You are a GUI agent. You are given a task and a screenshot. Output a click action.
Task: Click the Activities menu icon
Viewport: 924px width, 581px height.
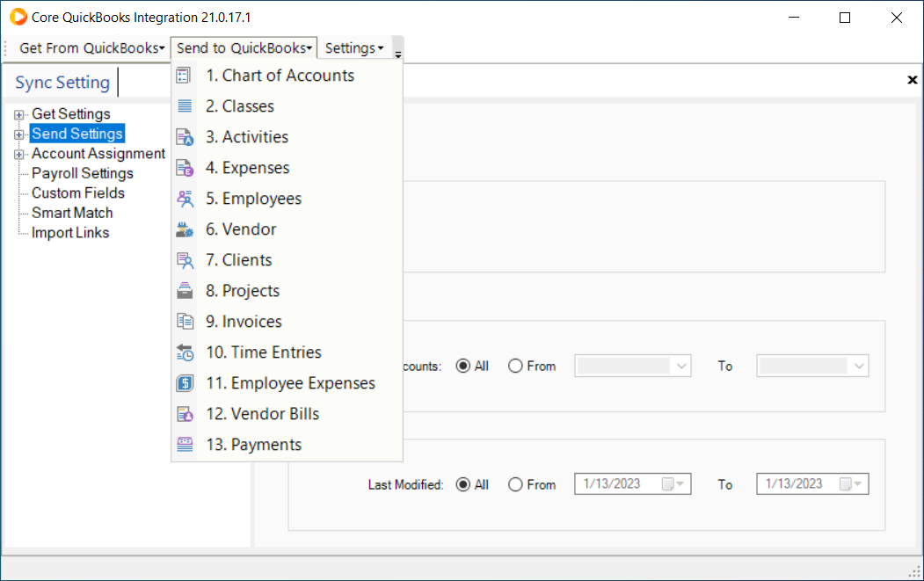[x=185, y=137]
